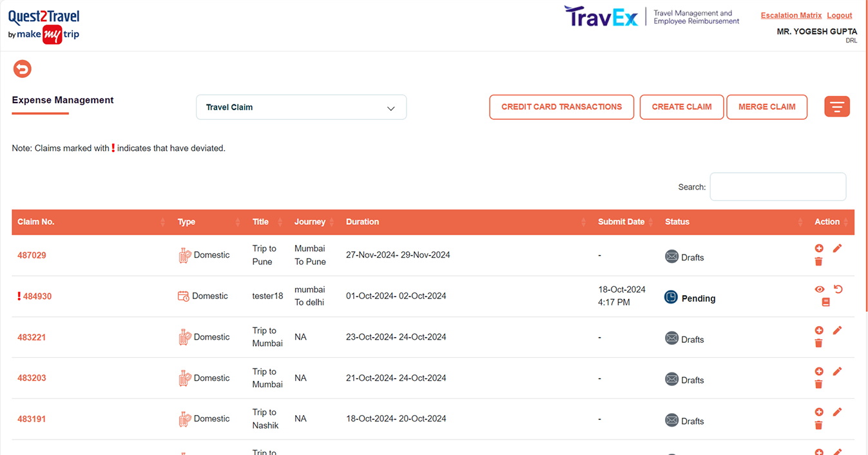The width and height of the screenshot is (868, 455).
Task: Edit claim 483191 with the pencil icon
Action: pyautogui.click(x=837, y=412)
